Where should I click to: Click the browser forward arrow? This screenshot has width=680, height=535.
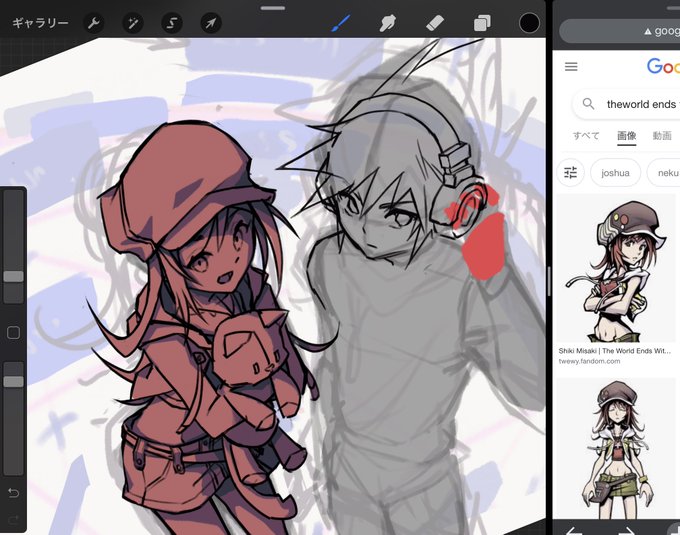[626, 531]
